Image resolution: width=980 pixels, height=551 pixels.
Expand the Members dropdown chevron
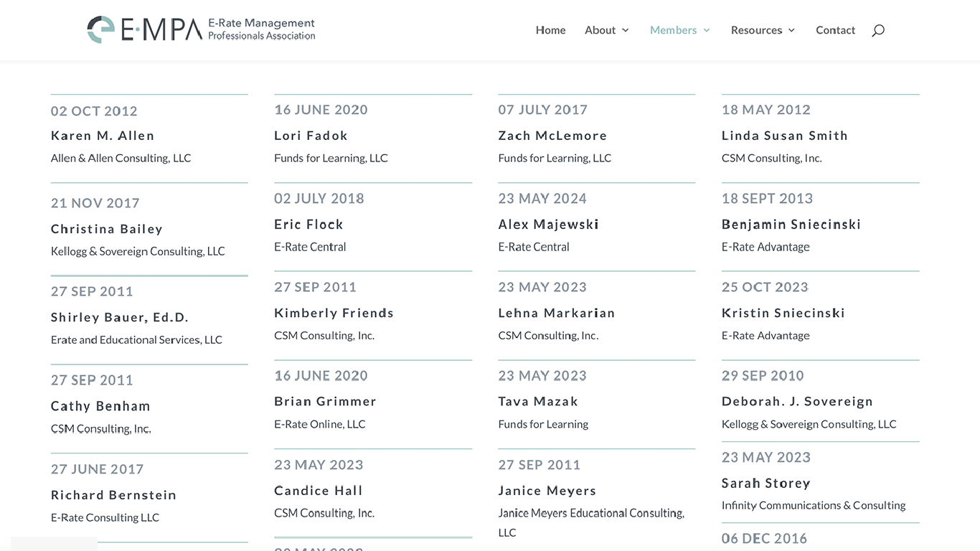pyautogui.click(x=706, y=30)
